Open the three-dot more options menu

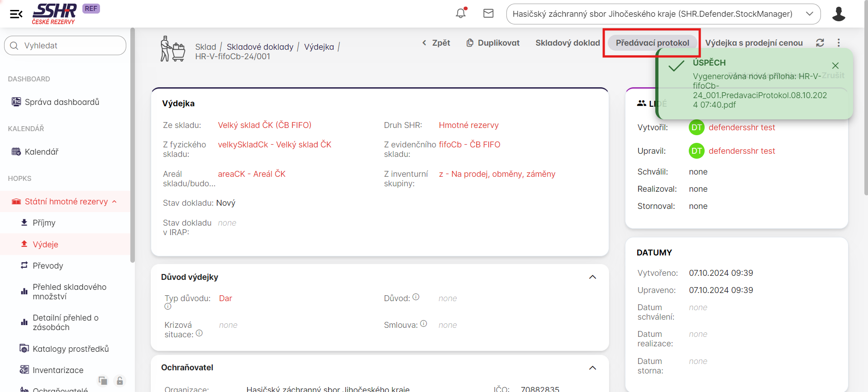pos(839,43)
